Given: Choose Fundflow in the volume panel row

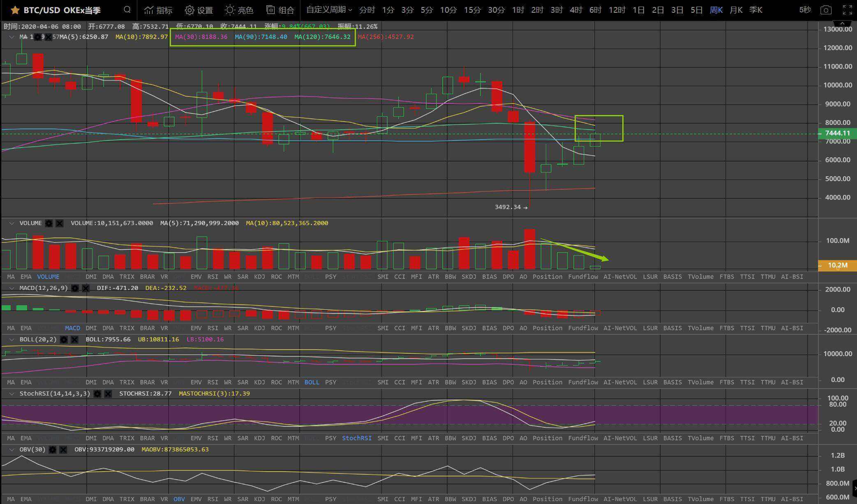Looking at the screenshot, I should tap(583, 277).
